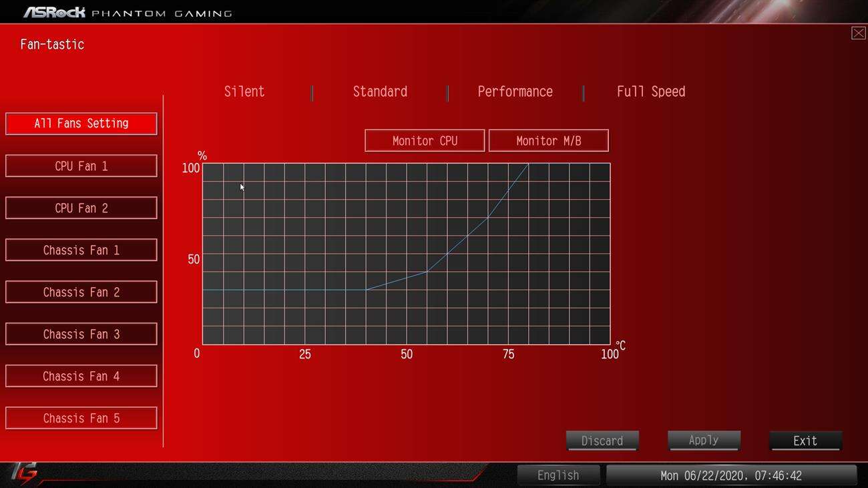Open CPU Fan 2 settings
The width and height of the screenshot is (868, 488).
81,208
